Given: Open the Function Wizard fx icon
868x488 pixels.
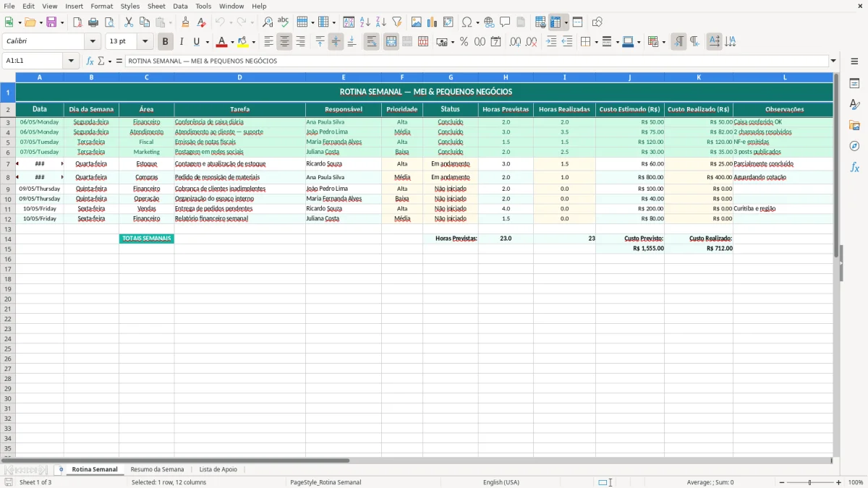Looking at the screenshot, I should tap(90, 61).
